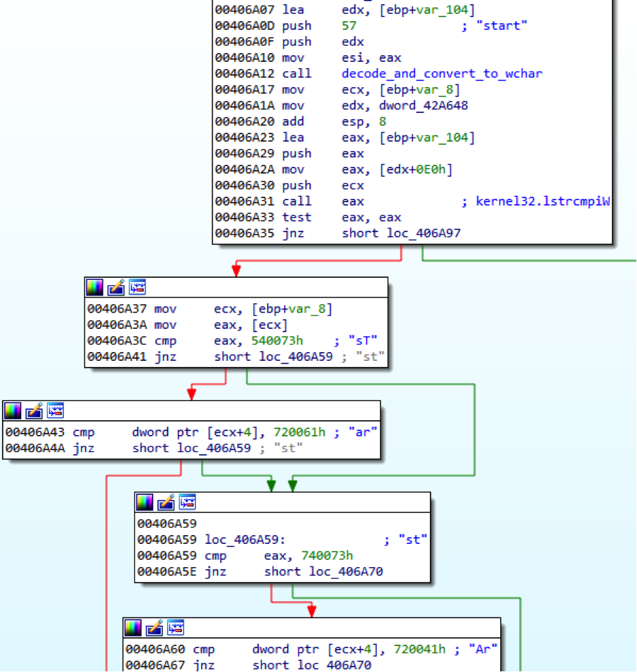The height and width of the screenshot is (672, 637).
Task: Click the group nodes icon on 00406A37 block
Action: coord(137,287)
